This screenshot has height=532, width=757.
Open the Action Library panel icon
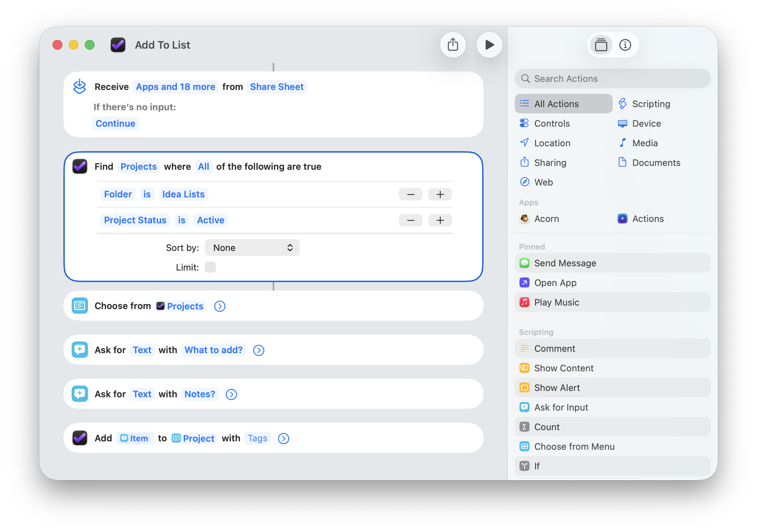point(601,45)
